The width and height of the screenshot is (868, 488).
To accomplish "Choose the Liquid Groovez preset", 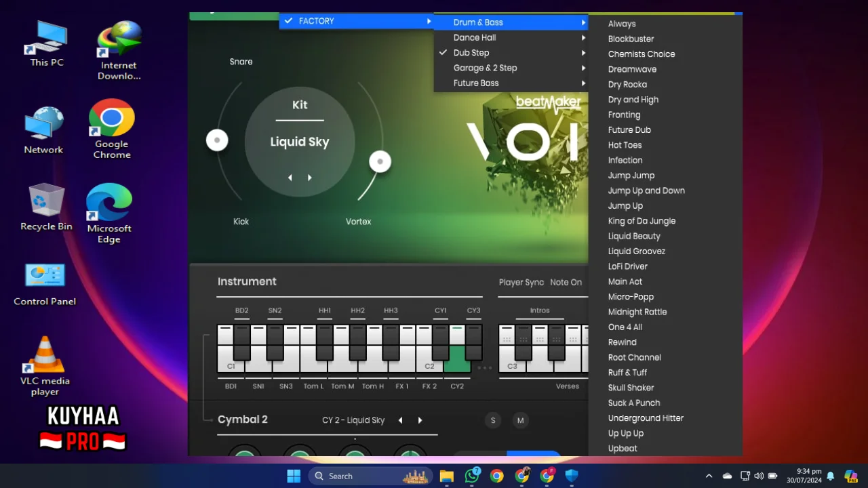I will [637, 251].
